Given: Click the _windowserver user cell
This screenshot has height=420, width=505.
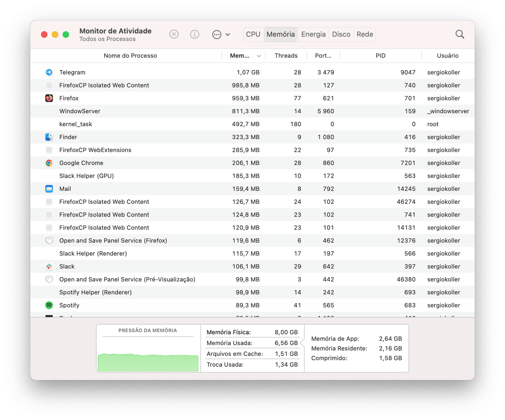Looking at the screenshot, I should pyautogui.click(x=448, y=111).
